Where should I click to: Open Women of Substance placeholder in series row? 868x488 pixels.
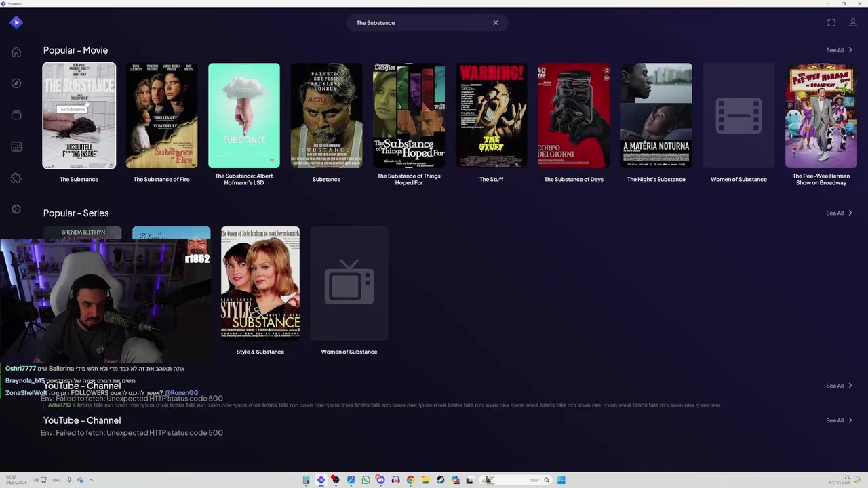coord(349,283)
